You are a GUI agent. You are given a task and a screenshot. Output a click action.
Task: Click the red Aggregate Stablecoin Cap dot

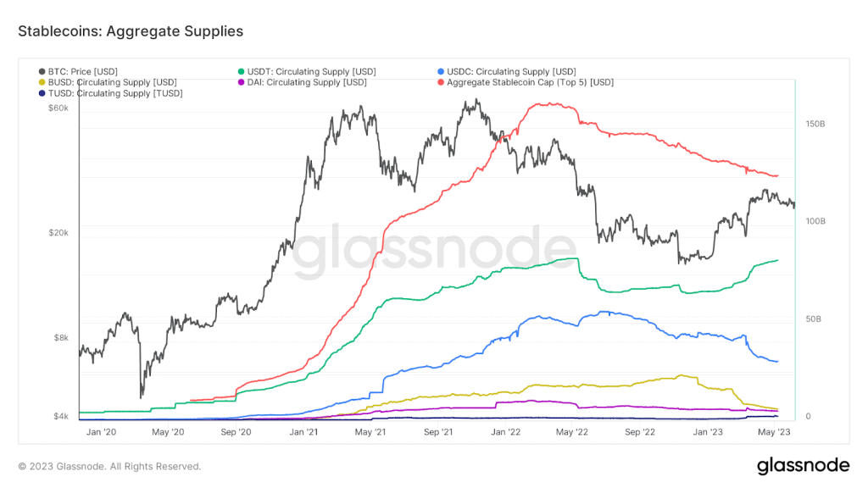coord(441,82)
